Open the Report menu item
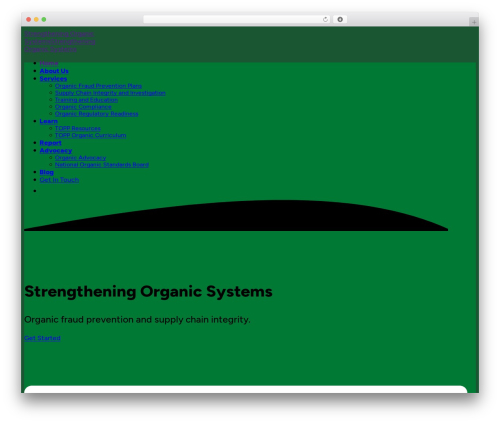This screenshot has width=500, height=423. coord(51,143)
